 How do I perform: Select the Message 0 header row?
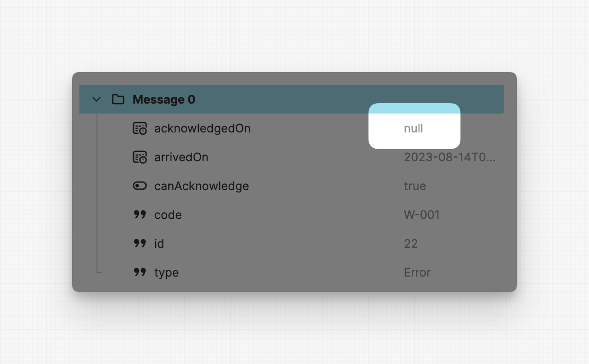coord(291,99)
